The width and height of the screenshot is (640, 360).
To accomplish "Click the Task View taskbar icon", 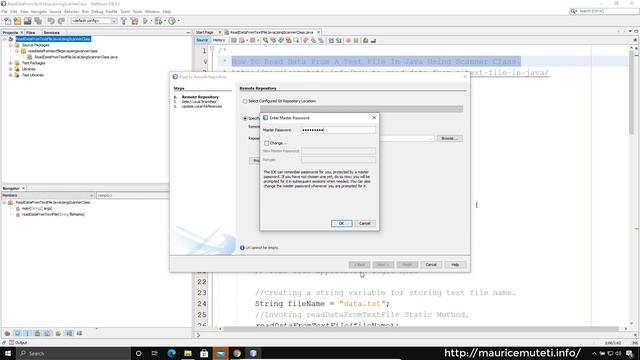I will 155,353.
